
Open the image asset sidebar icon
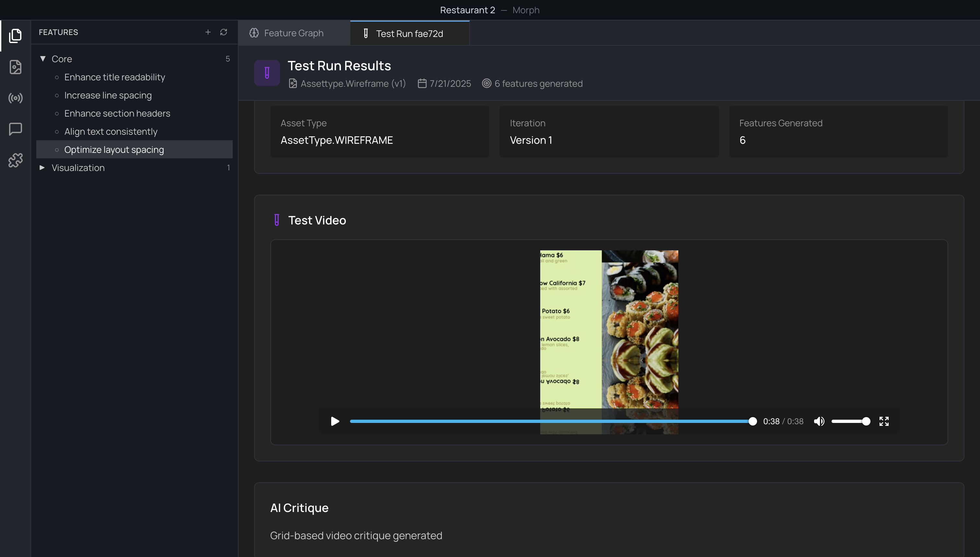point(15,67)
